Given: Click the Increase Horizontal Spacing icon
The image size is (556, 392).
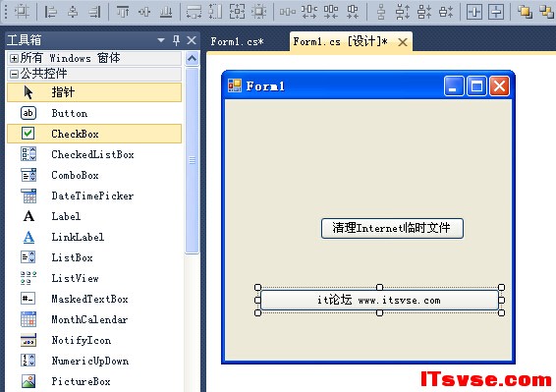Looking at the screenshot, I should (308, 12).
